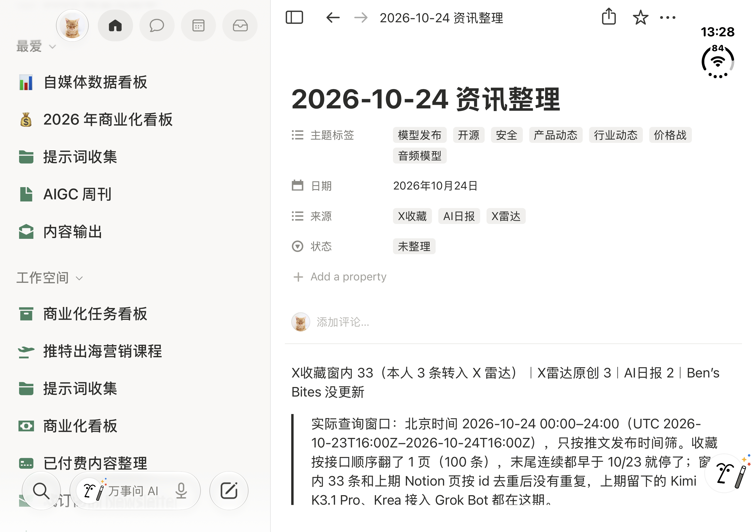
Task: Favorite the page with the star
Action: (640, 17)
